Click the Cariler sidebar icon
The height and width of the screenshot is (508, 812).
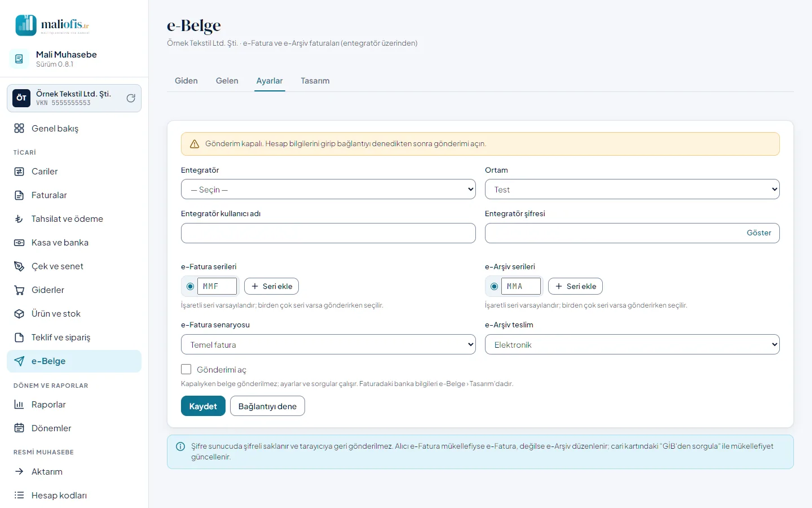19,172
